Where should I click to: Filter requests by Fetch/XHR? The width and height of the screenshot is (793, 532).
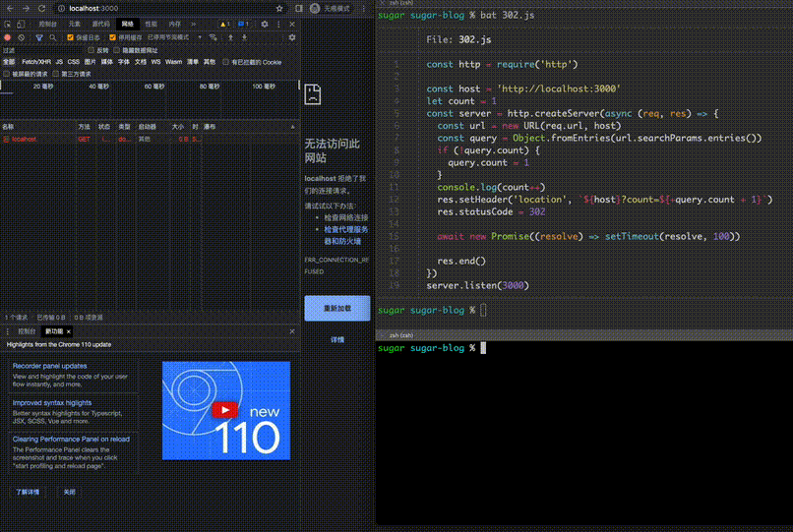coord(35,62)
